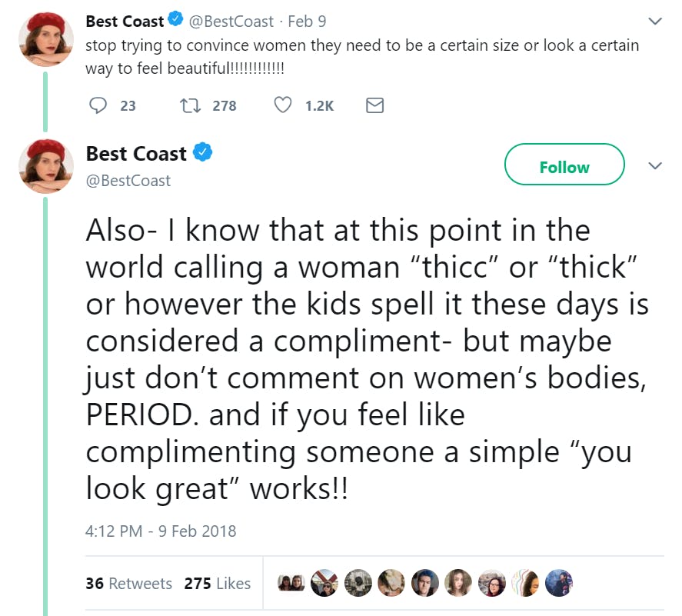Click the envelope direct message icon
Viewport: 682px width, 616px height.
(374, 105)
